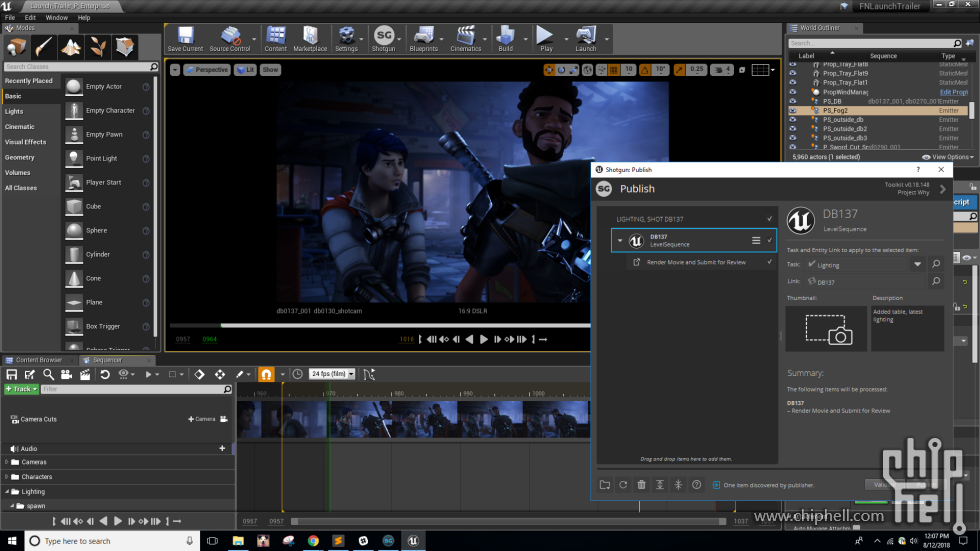Click the Show button in viewport
The width and height of the screenshot is (980, 551).
(x=270, y=70)
